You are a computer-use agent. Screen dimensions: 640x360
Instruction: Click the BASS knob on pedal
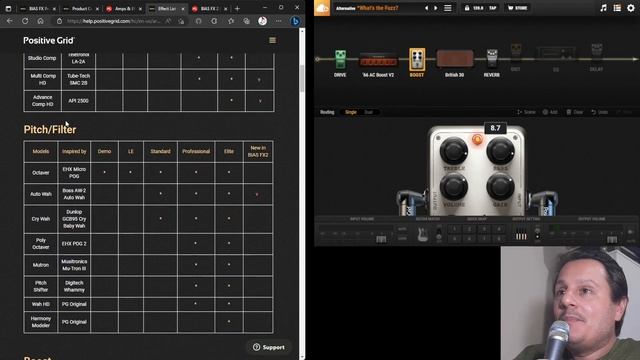click(500, 151)
